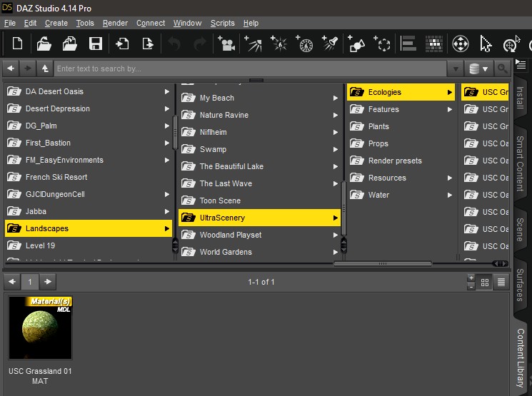Image resolution: width=532 pixels, height=396 pixels.
Task: Switch to the Scene side tab
Action: click(520, 230)
